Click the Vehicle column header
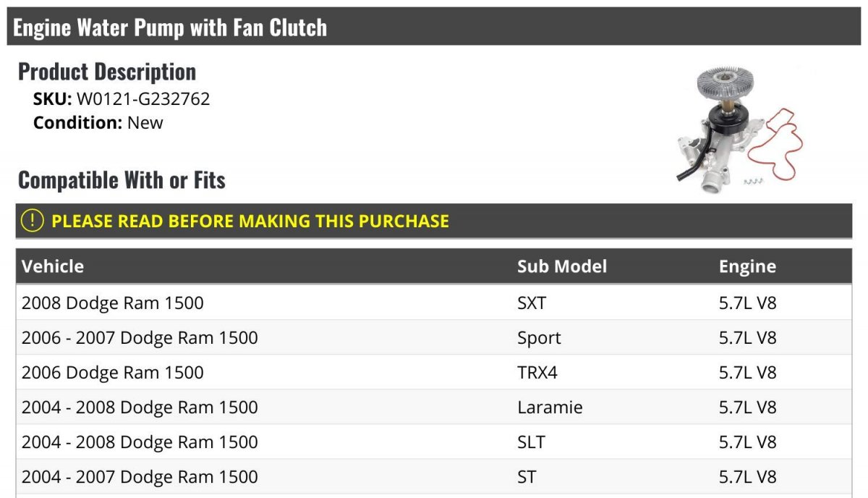868x498 pixels. point(53,266)
